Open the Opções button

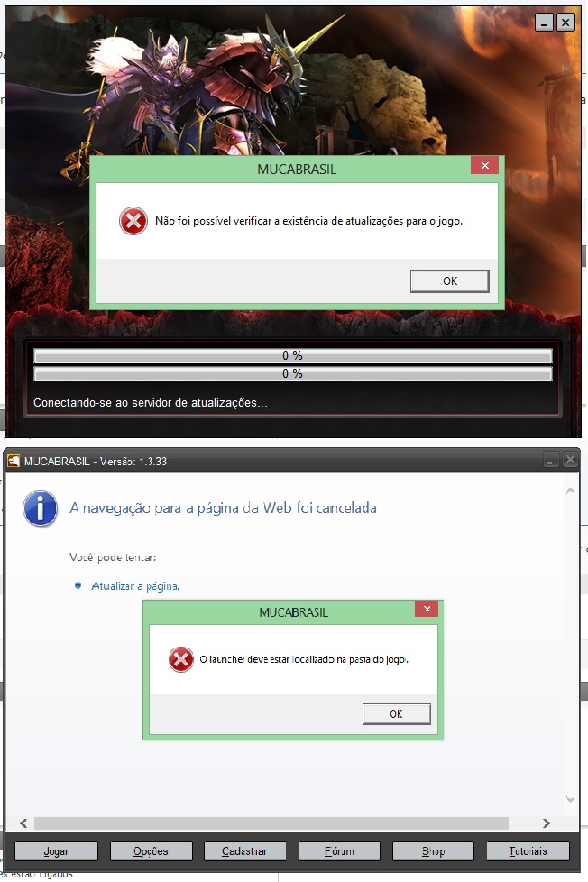pyautogui.click(x=151, y=851)
